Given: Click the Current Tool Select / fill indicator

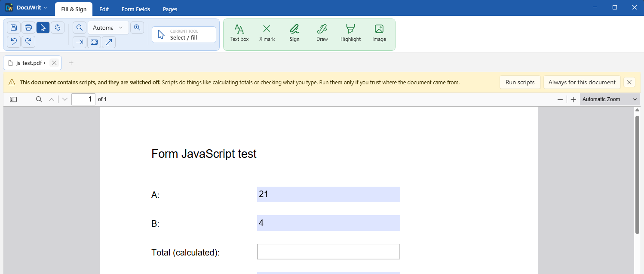Looking at the screenshot, I should click(184, 35).
